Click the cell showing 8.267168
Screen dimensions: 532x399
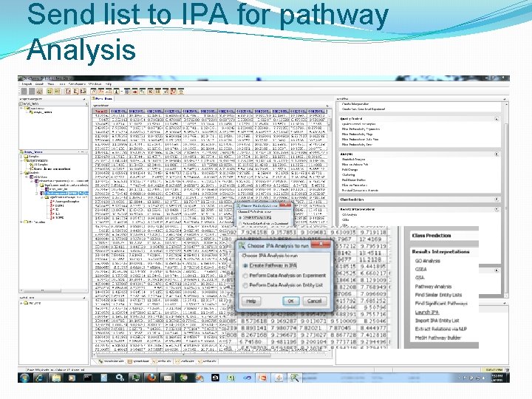253,335
